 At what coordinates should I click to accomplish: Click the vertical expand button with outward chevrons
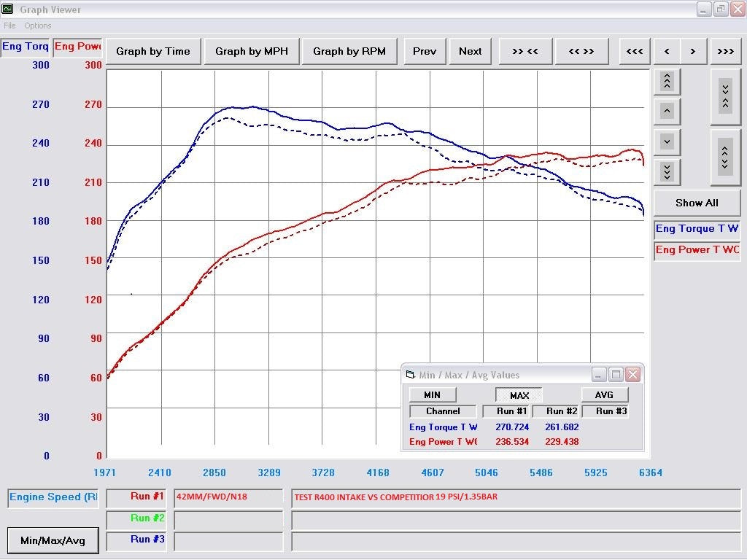724,157
